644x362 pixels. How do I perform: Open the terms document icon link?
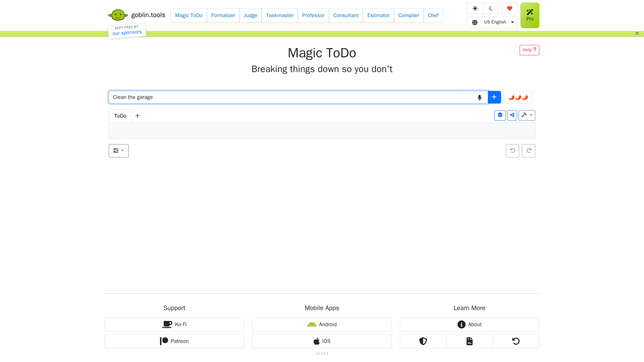[x=470, y=341]
